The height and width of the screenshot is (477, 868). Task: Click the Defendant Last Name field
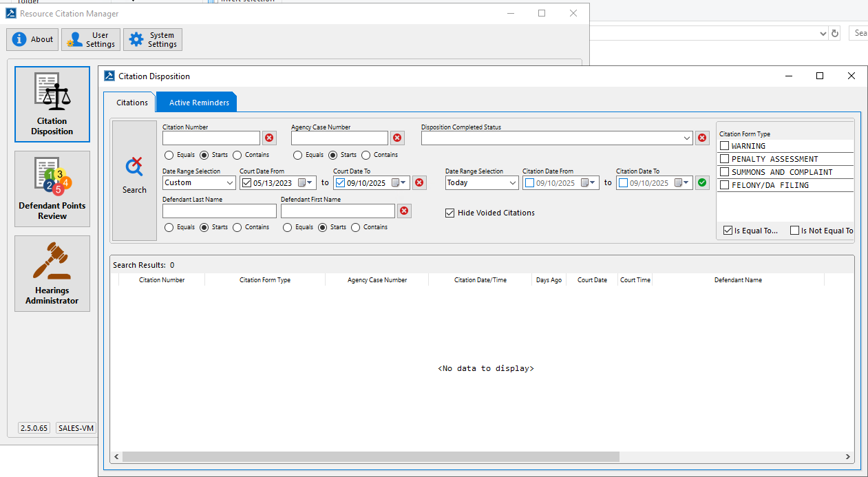pos(219,211)
